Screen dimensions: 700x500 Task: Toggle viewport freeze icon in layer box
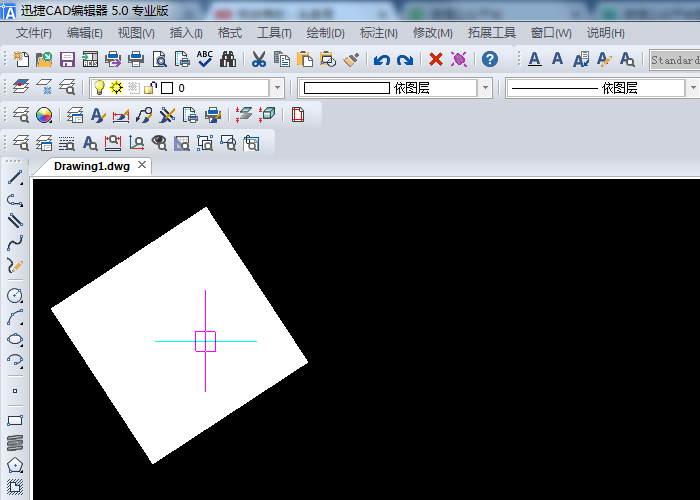[x=133, y=88]
